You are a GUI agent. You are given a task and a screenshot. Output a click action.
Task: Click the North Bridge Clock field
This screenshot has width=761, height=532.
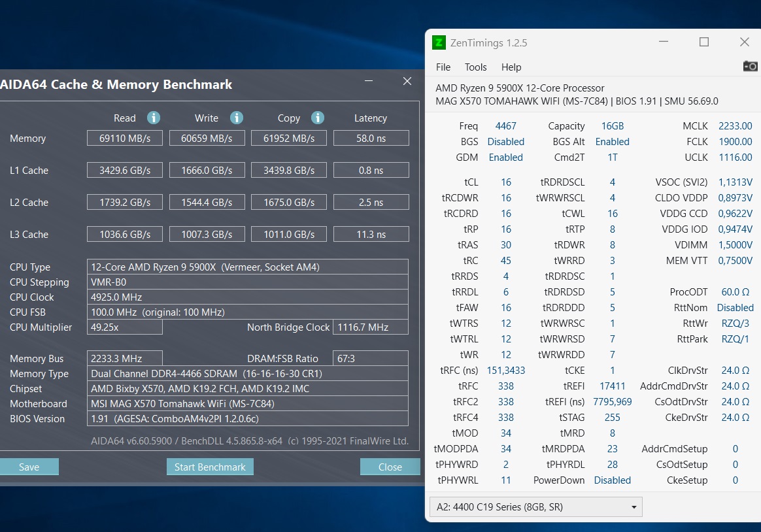(x=371, y=327)
